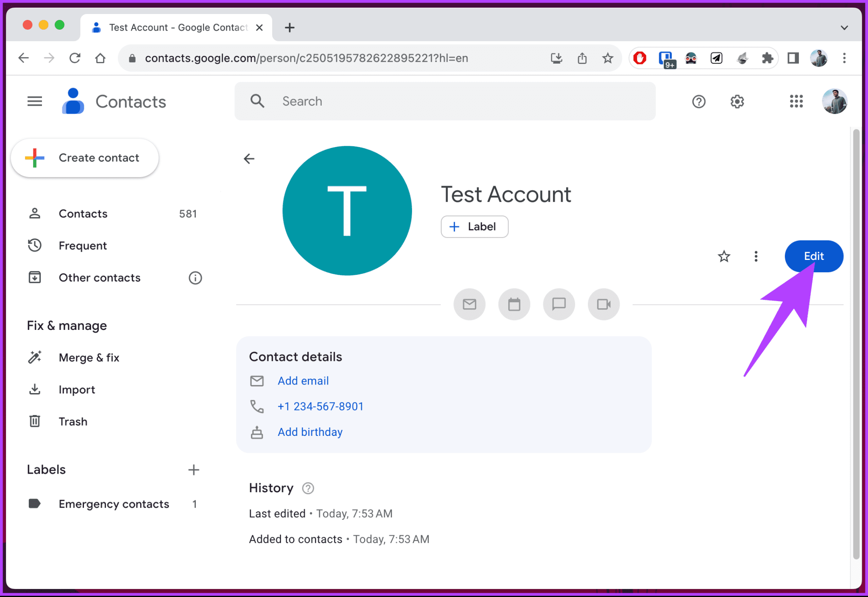Expand the main navigation hamburger menu
Viewport: 868px width, 597px height.
click(35, 101)
